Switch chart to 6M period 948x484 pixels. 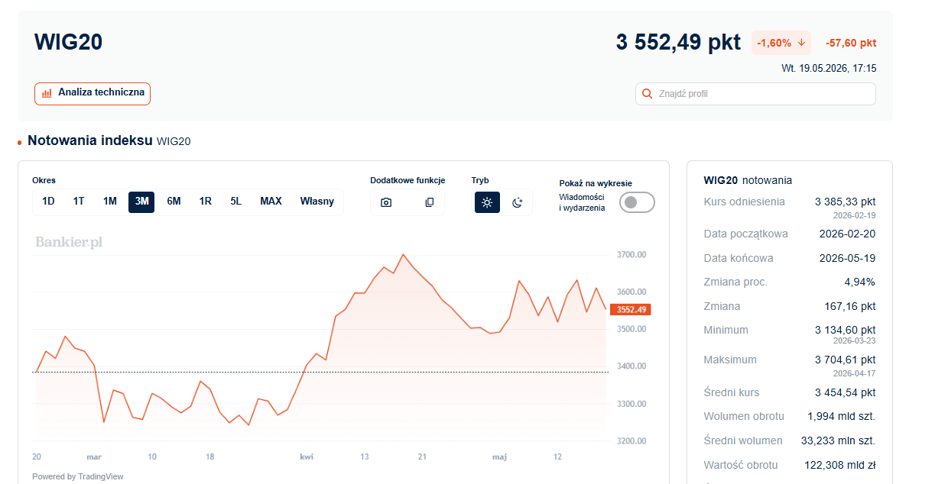click(x=174, y=201)
